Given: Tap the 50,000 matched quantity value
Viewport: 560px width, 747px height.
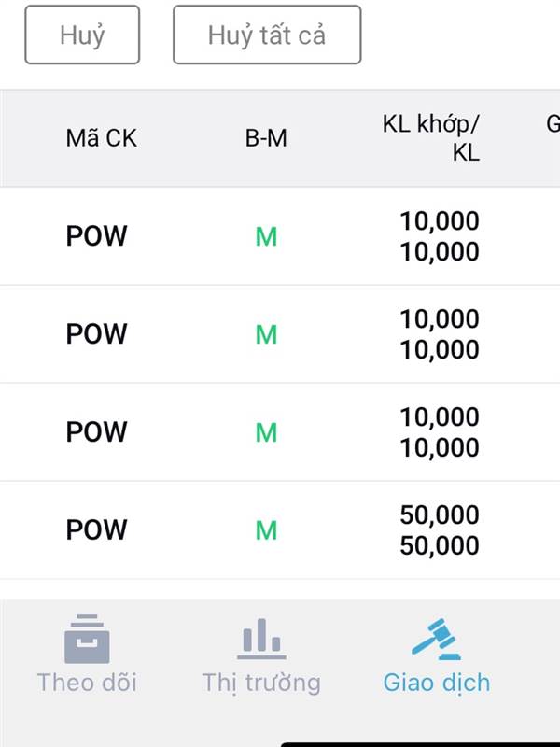Looking at the screenshot, I should point(440,514).
